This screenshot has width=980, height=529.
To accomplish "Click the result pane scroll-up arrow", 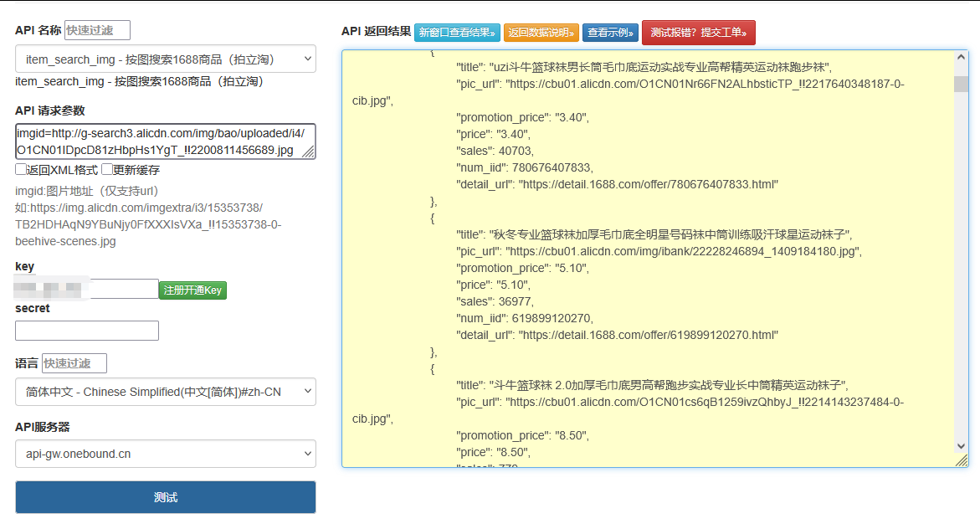I will pyautogui.click(x=962, y=57).
